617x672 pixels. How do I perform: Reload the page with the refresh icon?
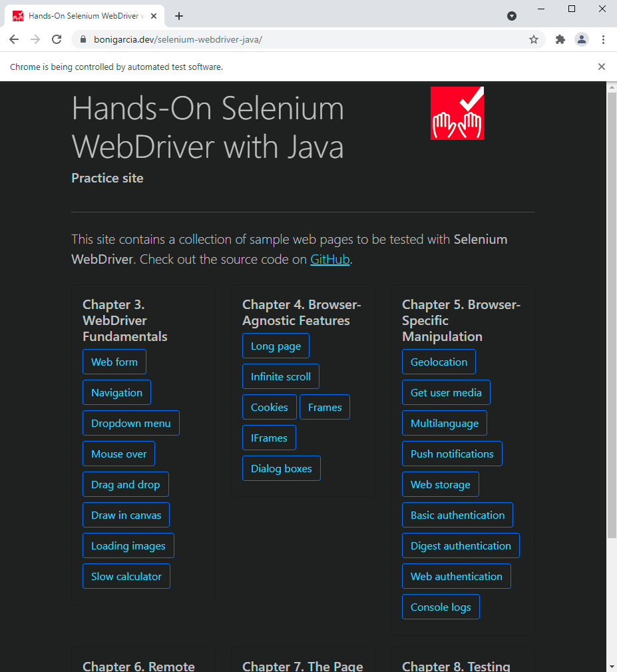point(57,39)
